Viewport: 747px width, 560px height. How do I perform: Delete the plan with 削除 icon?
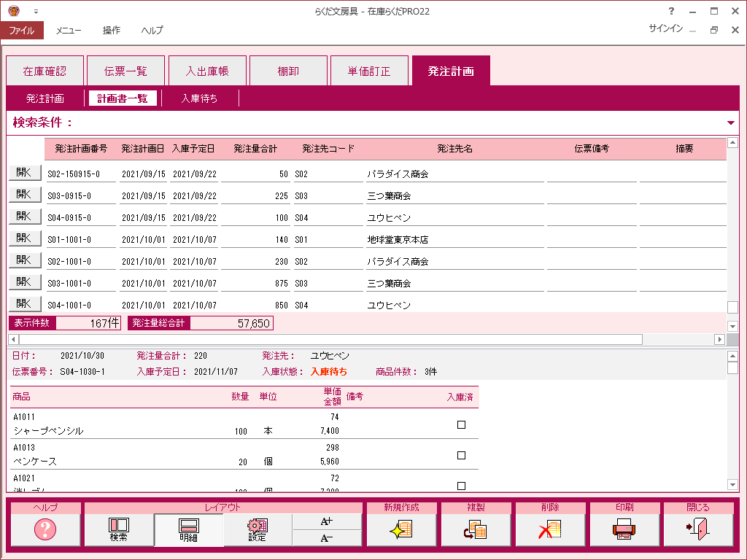550,529
